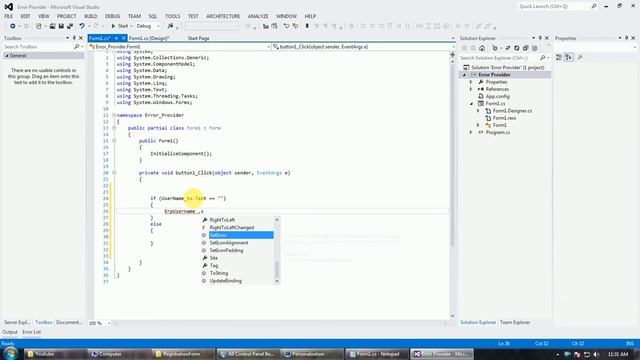Close the Form1.cs editor tab
The height and width of the screenshot is (360, 640).
click(x=123, y=38)
